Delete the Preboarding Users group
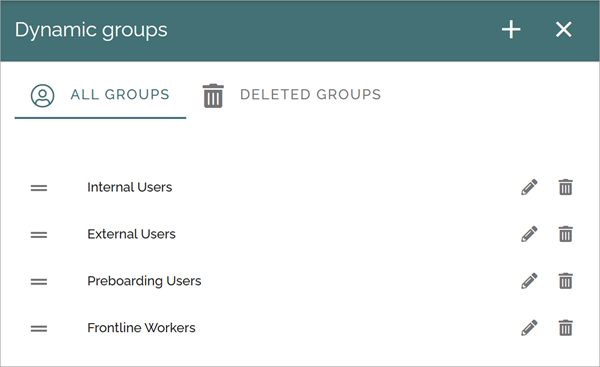Image resolution: width=600 pixels, height=367 pixels. click(x=566, y=281)
